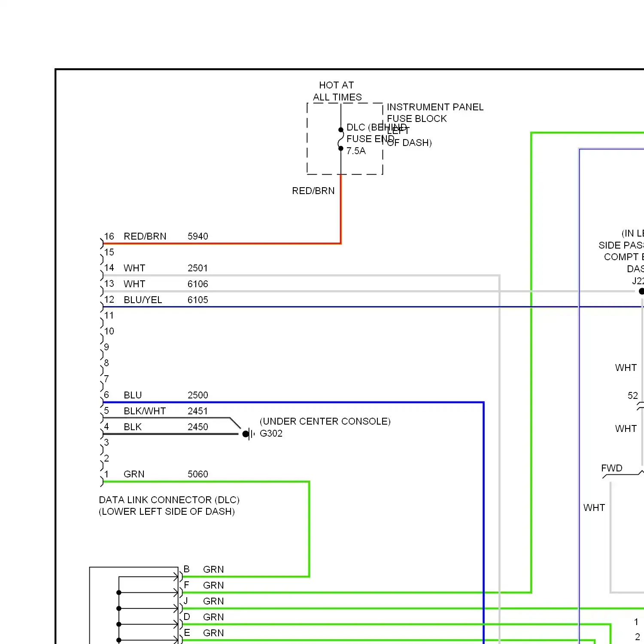Select the "7.5A" fuse rating text
This screenshot has width=644, height=644.
[356, 151]
